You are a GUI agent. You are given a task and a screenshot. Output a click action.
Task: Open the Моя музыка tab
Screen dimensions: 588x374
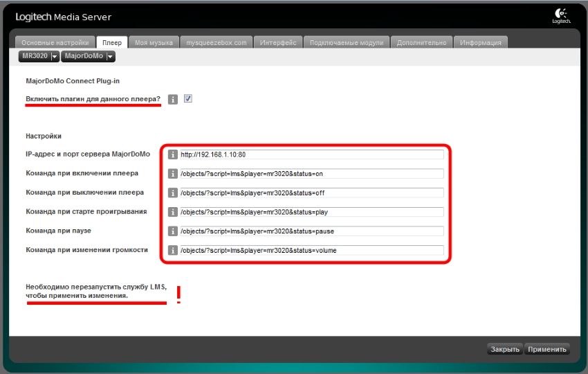[154, 42]
